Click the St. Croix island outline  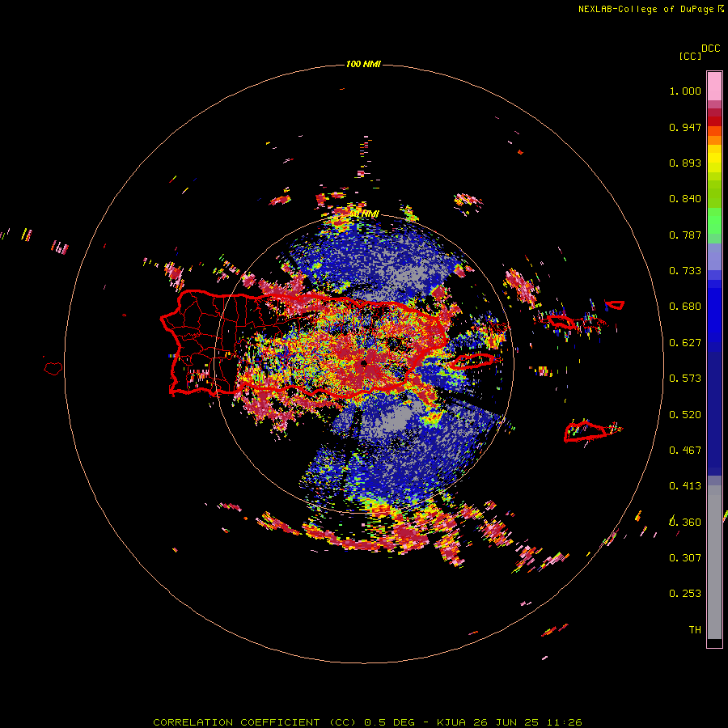(x=585, y=431)
